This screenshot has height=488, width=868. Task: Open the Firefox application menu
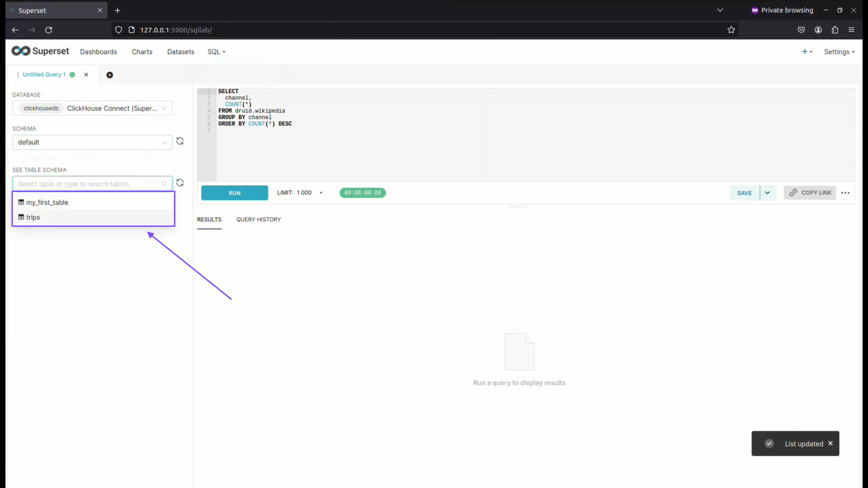tap(851, 30)
